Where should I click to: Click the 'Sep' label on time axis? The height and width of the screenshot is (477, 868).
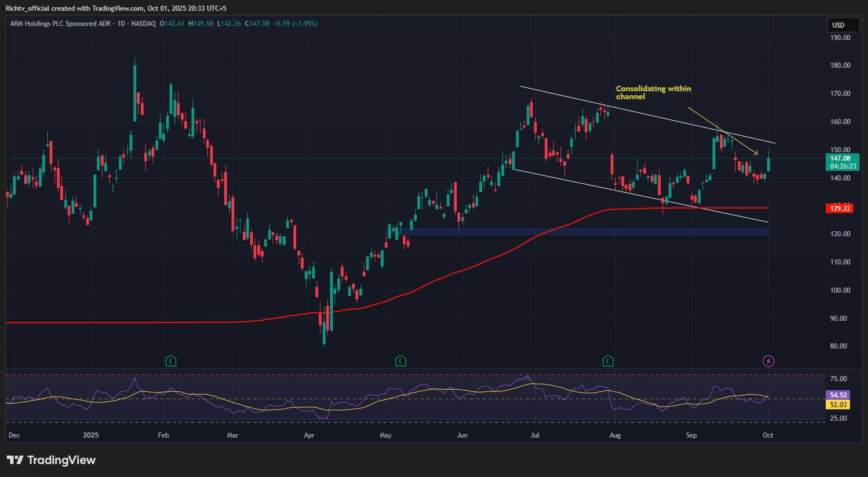pyautogui.click(x=691, y=435)
